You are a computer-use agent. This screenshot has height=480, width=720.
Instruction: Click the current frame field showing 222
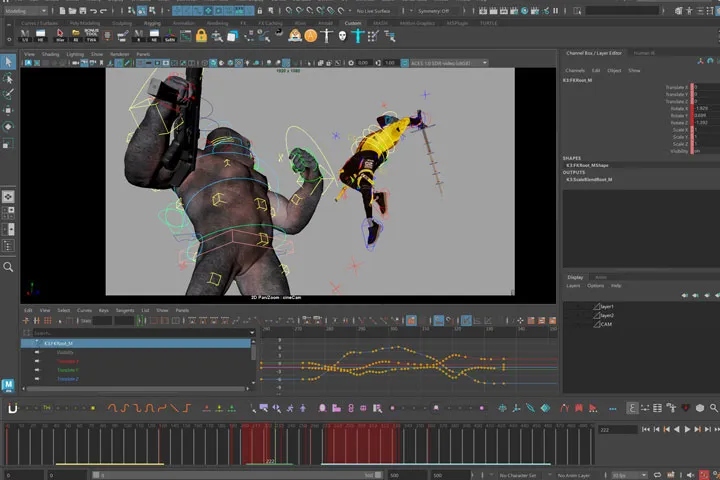coord(618,430)
